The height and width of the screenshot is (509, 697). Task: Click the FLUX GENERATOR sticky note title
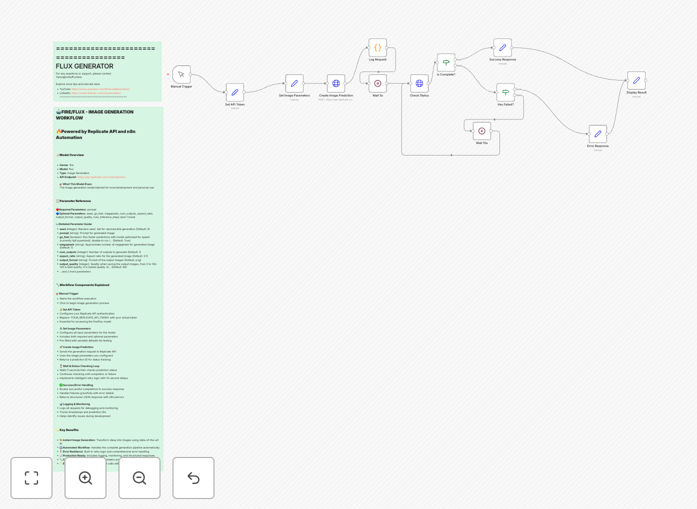pyautogui.click(x=84, y=66)
